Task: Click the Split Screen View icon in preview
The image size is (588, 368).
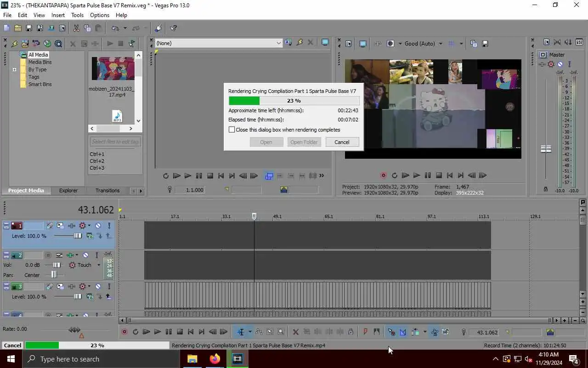Action: coord(390,44)
